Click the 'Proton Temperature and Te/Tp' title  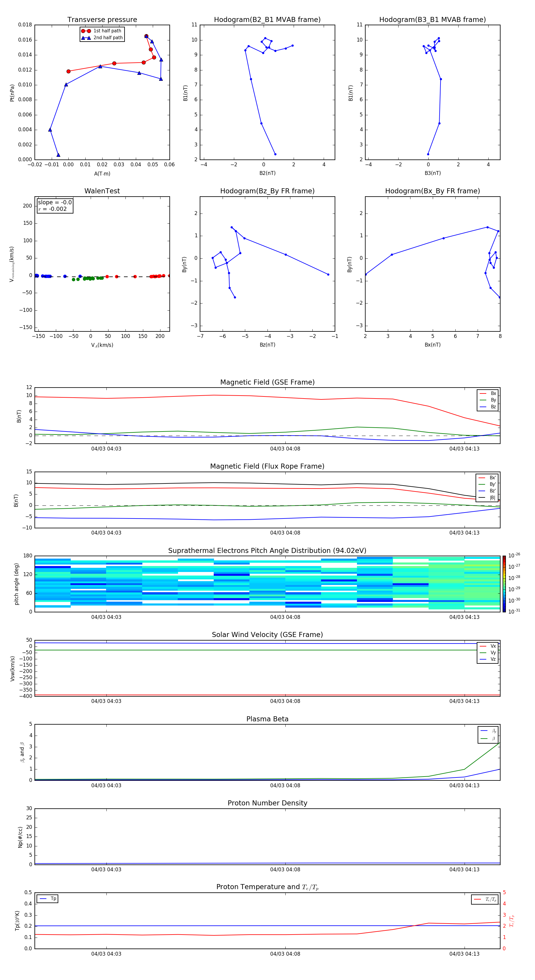[x=267, y=887]
